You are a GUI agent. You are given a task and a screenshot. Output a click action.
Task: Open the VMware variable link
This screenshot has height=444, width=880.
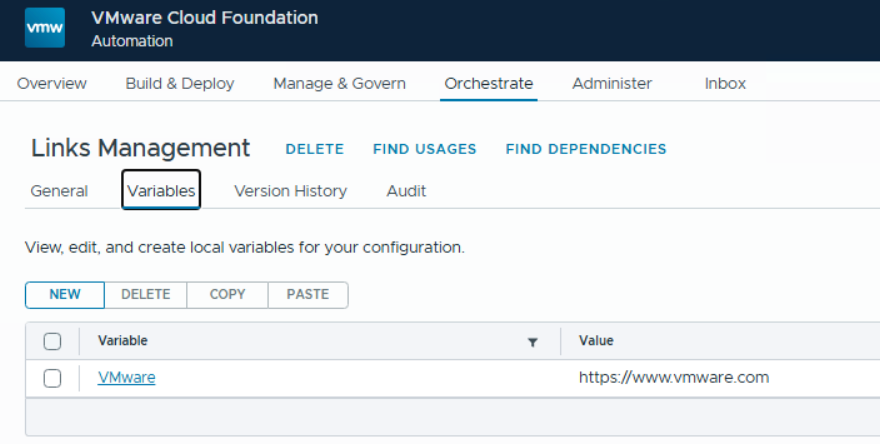127,378
